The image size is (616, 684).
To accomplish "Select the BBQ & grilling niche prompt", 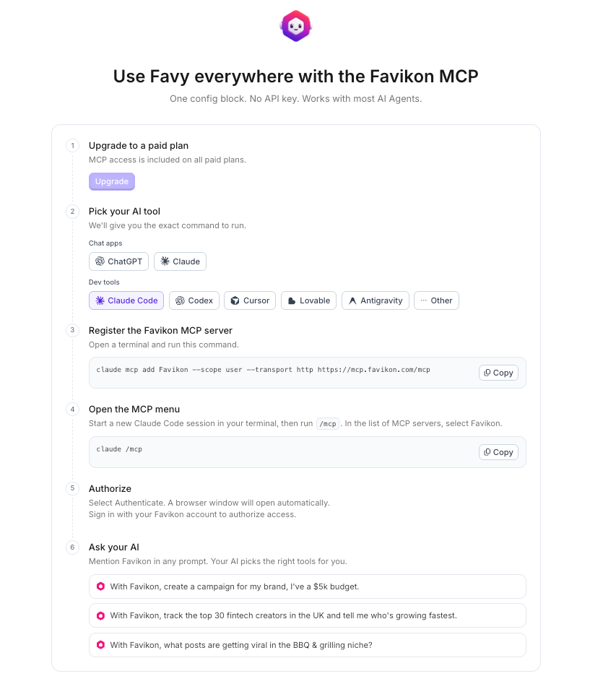I will click(x=307, y=645).
